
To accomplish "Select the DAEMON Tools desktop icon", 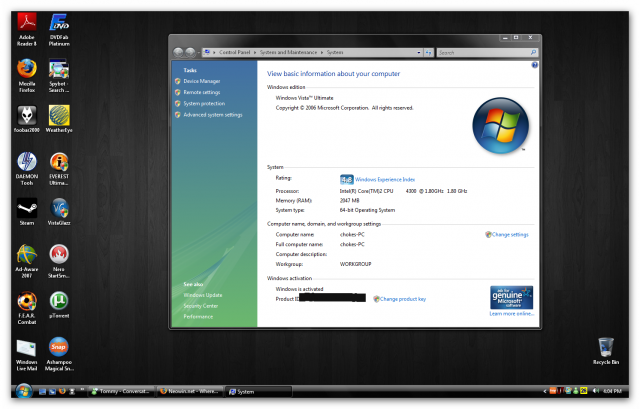I will click(x=27, y=169).
